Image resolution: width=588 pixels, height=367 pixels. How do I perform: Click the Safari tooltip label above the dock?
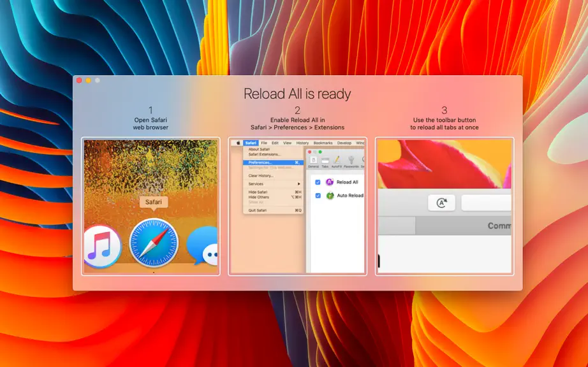click(x=154, y=202)
